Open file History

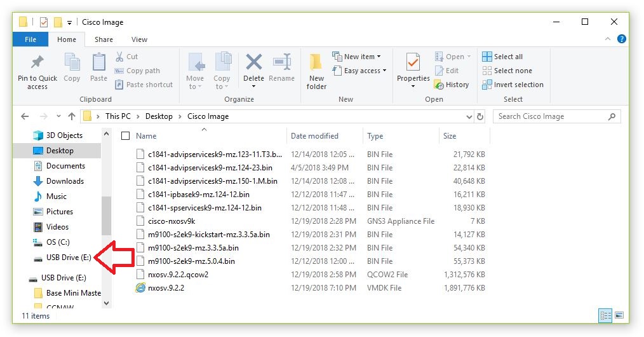tap(452, 85)
